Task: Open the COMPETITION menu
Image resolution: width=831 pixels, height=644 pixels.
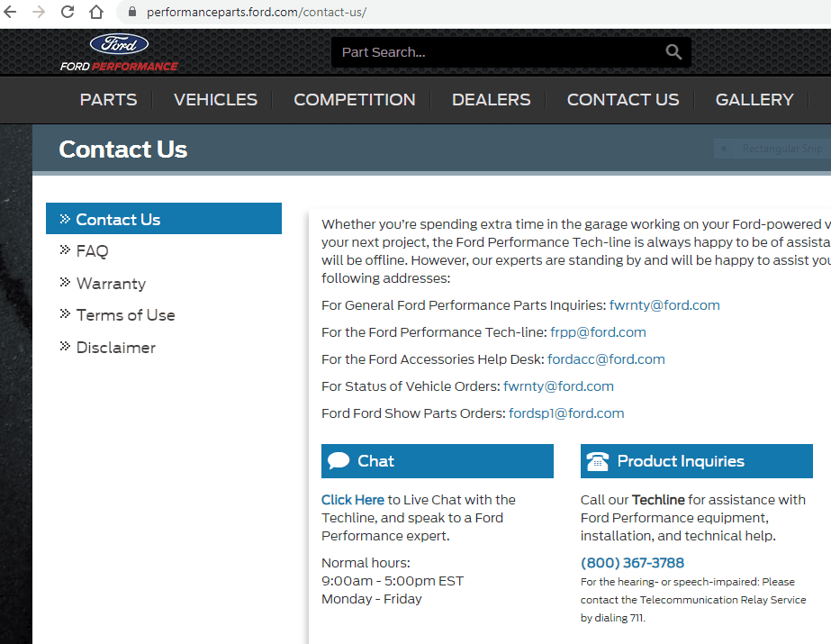Action: (355, 100)
